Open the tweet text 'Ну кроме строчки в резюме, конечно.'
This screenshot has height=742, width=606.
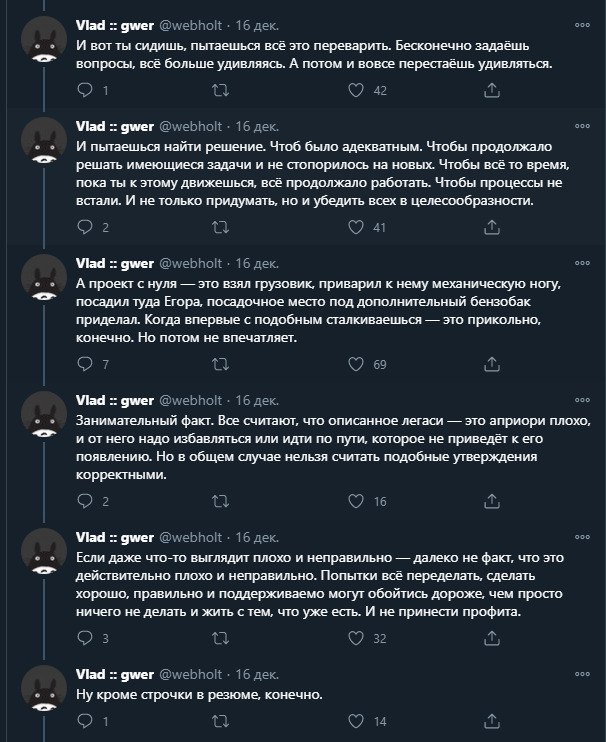tap(201, 694)
